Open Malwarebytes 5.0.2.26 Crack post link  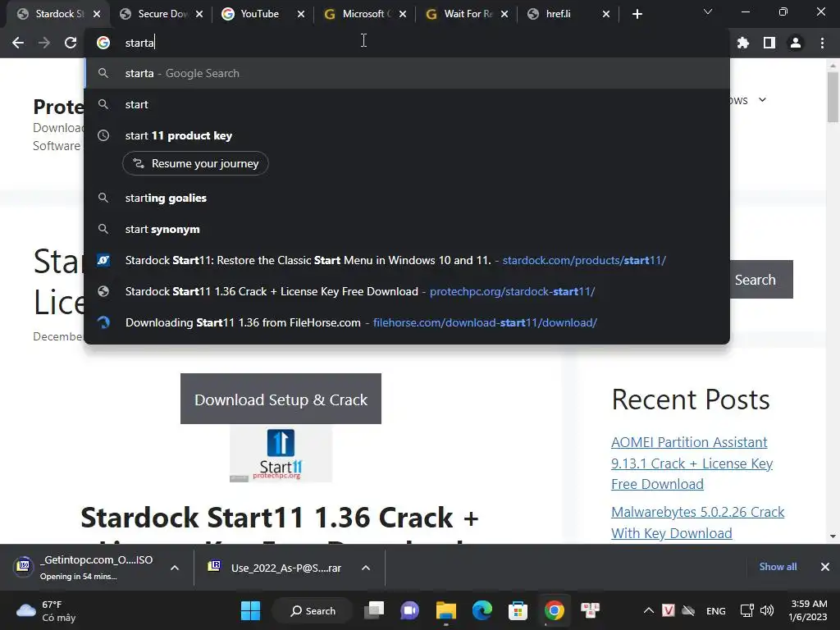[x=697, y=523]
